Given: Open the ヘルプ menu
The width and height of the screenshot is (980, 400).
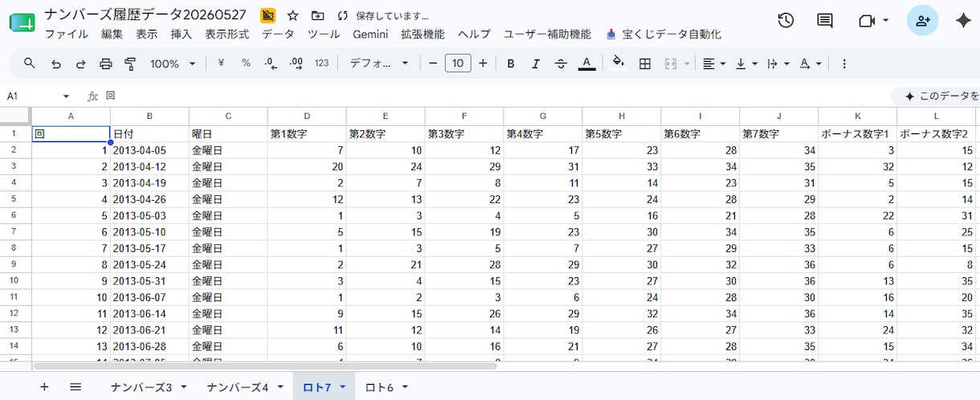Looking at the screenshot, I should click(474, 34).
